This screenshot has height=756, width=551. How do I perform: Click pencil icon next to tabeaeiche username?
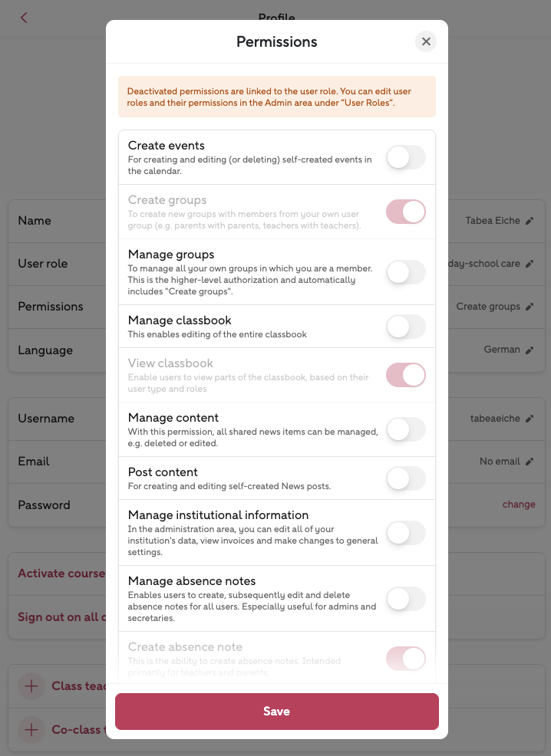pyautogui.click(x=529, y=419)
